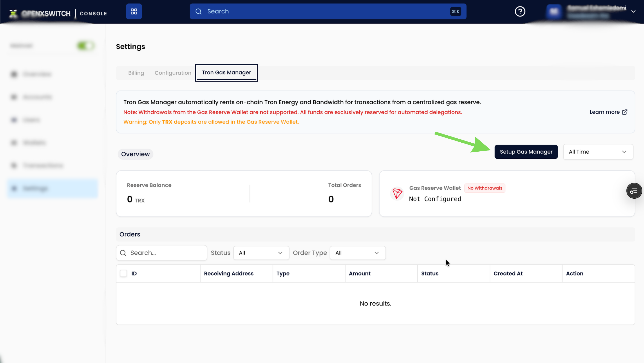This screenshot has width=644, height=363.
Task: Click the ⌘K shortcut badge in the search bar
Action: (456, 11)
